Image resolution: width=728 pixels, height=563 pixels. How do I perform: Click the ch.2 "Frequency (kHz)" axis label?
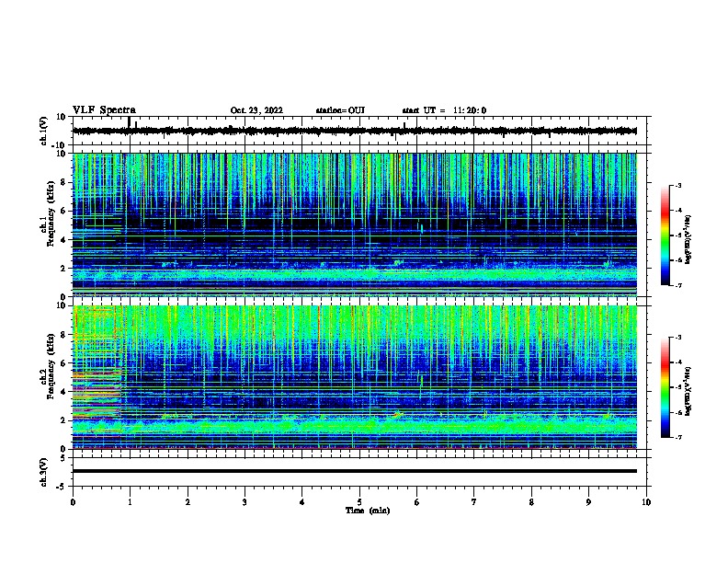[x=51, y=366]
